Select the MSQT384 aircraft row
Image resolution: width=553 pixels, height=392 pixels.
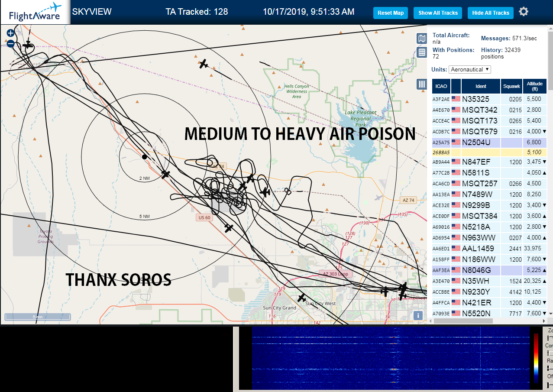(x=489, y=216)
